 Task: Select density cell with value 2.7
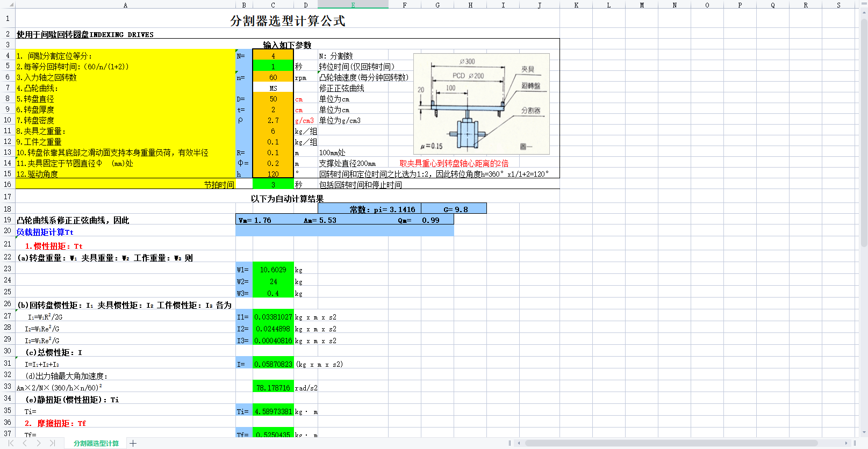pos(273,120)
